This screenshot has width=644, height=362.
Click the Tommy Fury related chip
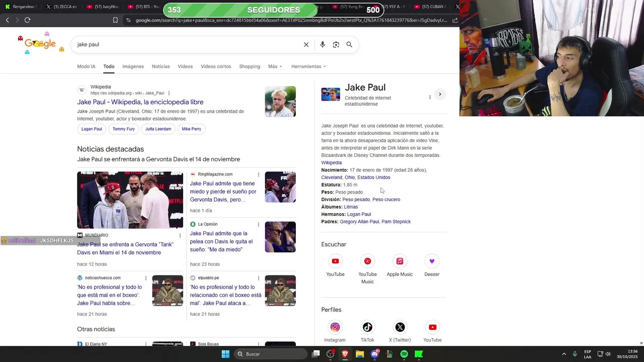[124, 129]
